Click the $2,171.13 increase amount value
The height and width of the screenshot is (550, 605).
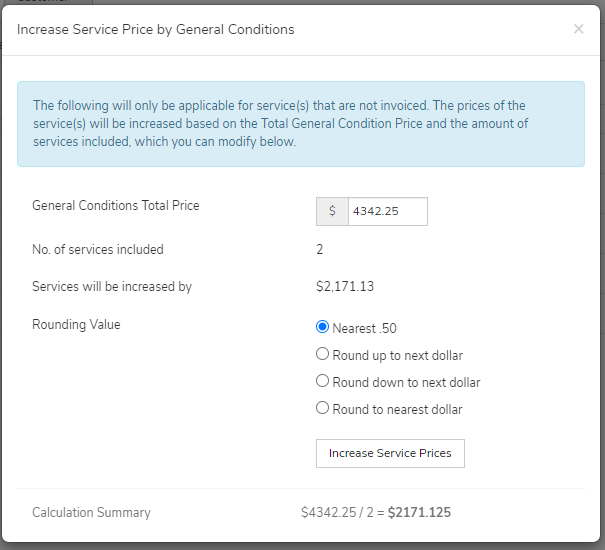click(x=345, y=286)
